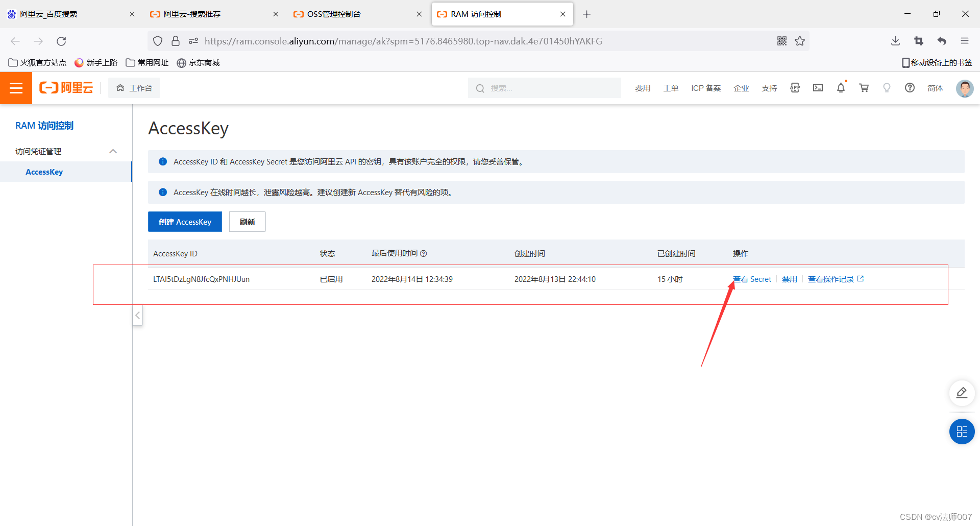The height and width of the screenshot is (526, 980).
Task: Open the shopping cart
Action: (864, 88)
